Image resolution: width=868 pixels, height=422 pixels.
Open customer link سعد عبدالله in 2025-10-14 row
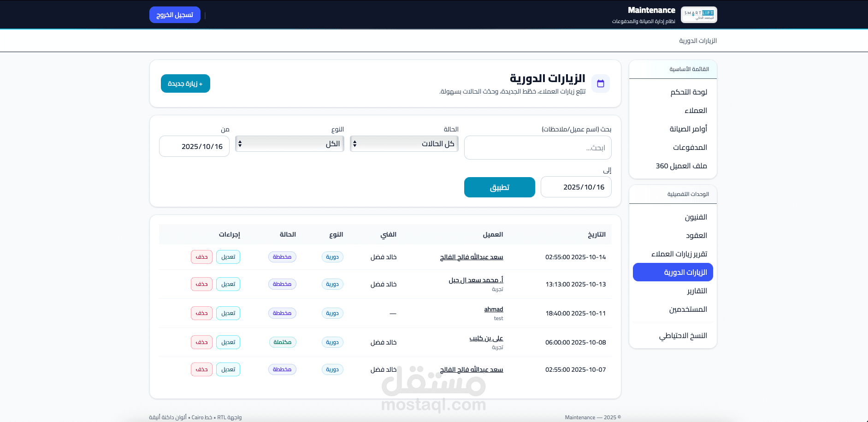click(472, 257)
